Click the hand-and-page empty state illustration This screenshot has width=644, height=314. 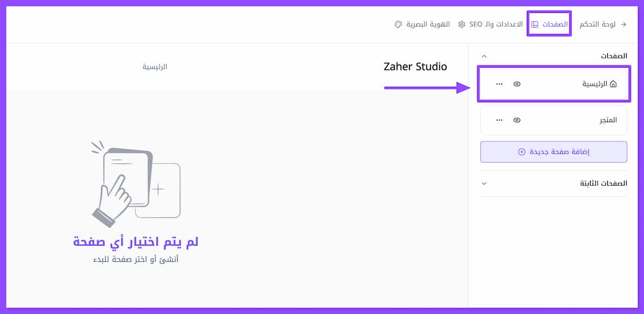point(135,182)
